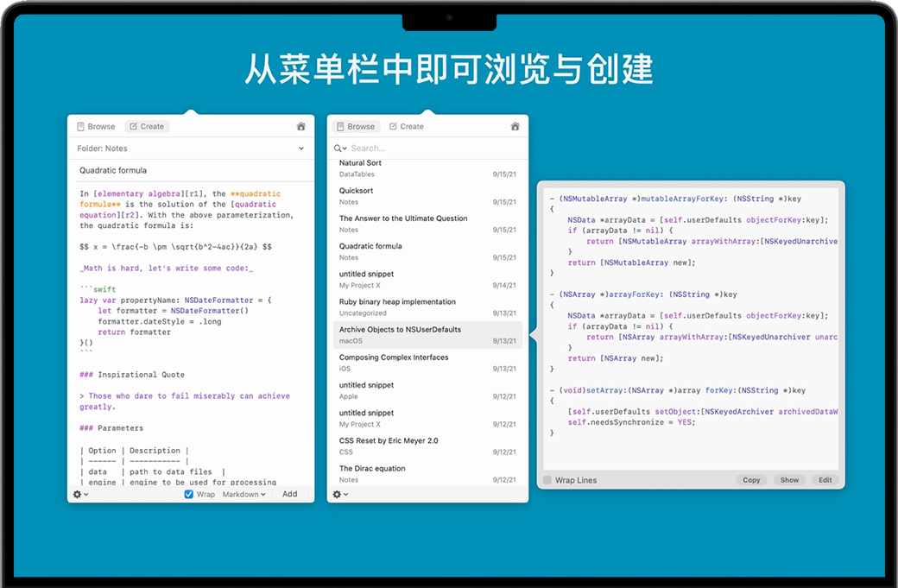This screenshot has width=898, height=588.
Task: Click the Inspirational Quote heading in the editor
Action: [x=132, y=375]
